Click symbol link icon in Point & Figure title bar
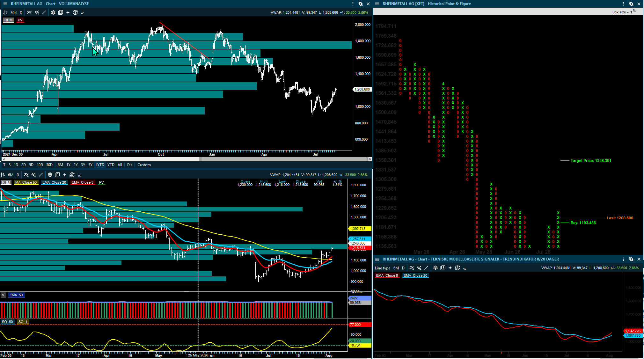 point(631,4)
